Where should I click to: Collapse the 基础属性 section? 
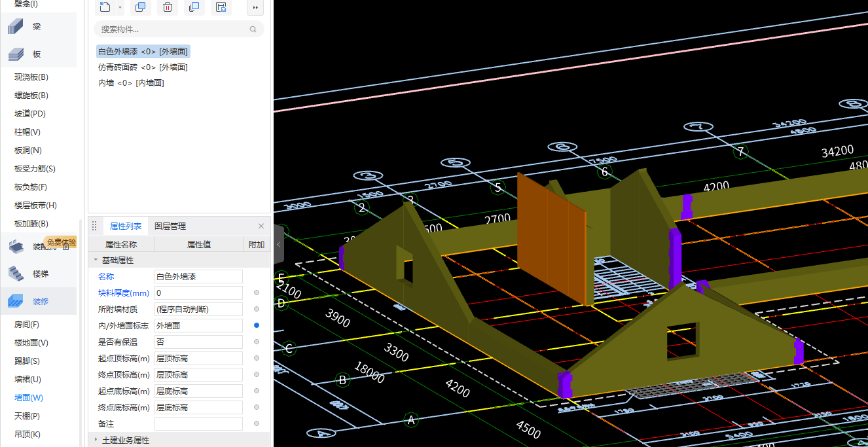(x=96, y=260)
